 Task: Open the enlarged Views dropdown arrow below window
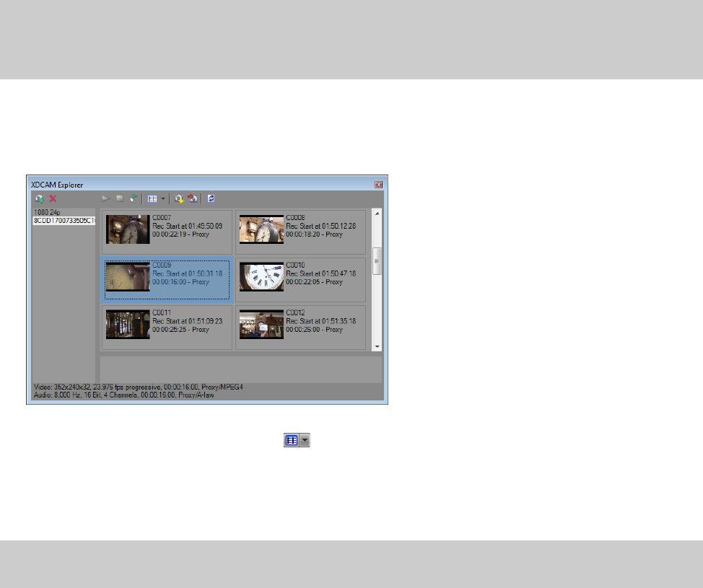pos(305,440)
